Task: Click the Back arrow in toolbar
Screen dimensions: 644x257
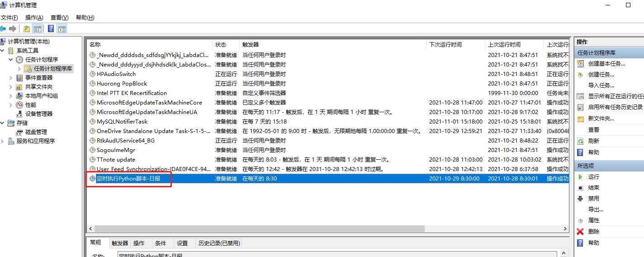Action: 3,29
